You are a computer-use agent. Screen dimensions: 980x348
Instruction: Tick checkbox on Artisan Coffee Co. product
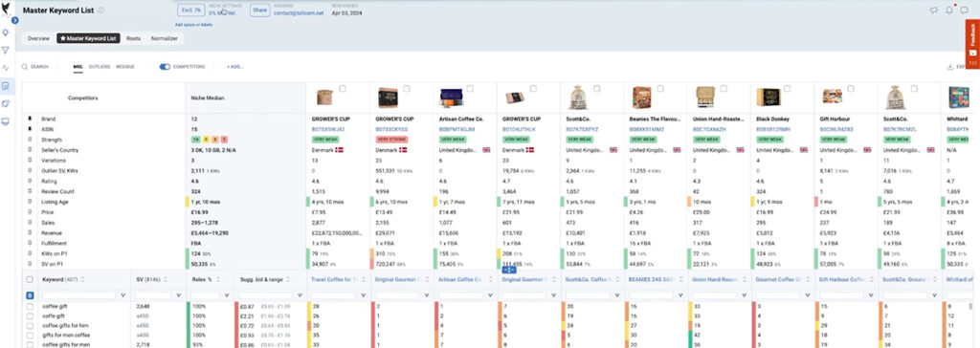(469, 89)
